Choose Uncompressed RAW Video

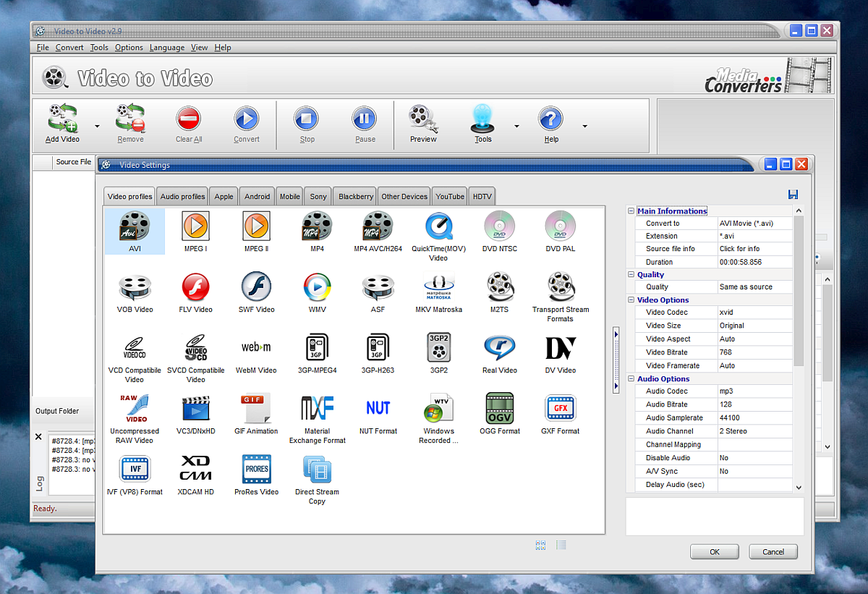click(135, 419)
